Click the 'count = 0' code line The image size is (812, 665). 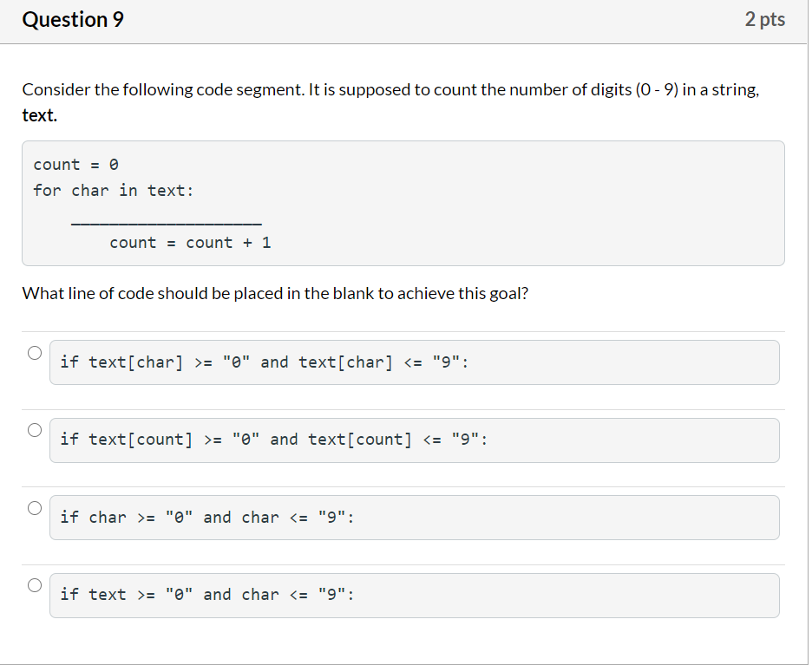[76, 165]
